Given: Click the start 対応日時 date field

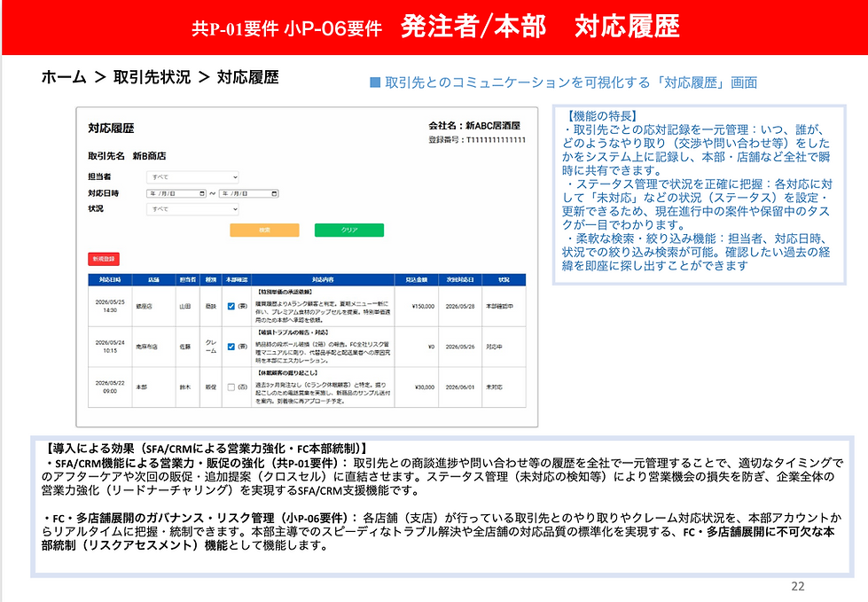Looking at the screenshot, I should click(176, 193).
